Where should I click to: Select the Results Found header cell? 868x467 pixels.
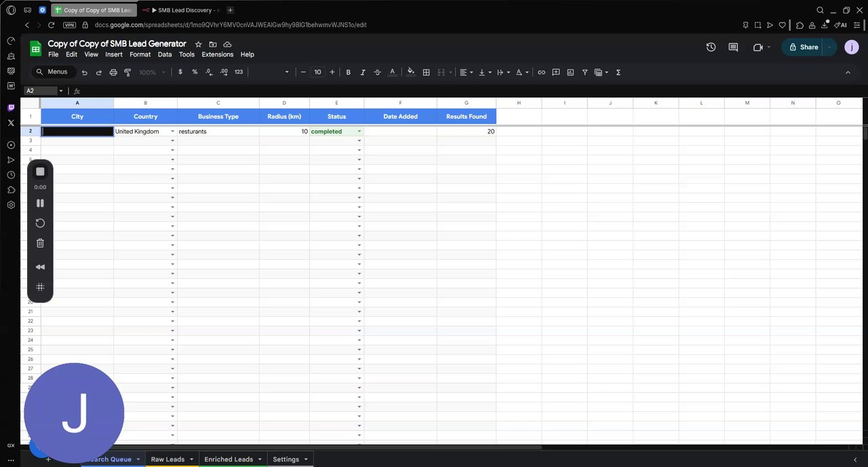point(467,116)
